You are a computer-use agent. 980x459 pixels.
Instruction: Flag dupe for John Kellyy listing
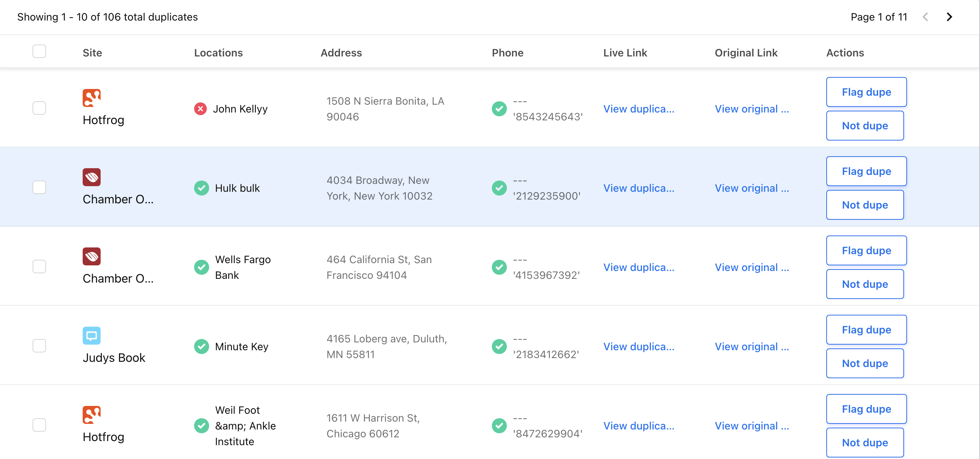pos(866,92)
